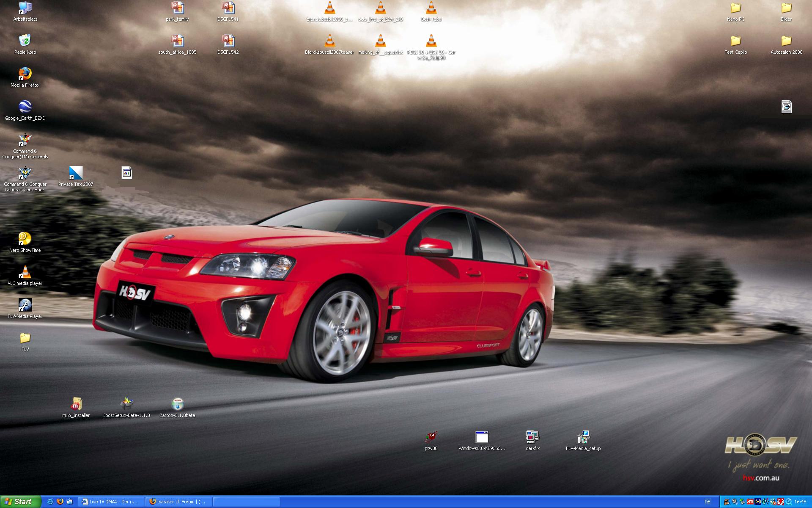Viewport: 812px width, 508px height.
Task: Click the QuickTime tray icon
Action: click(789, 502)
